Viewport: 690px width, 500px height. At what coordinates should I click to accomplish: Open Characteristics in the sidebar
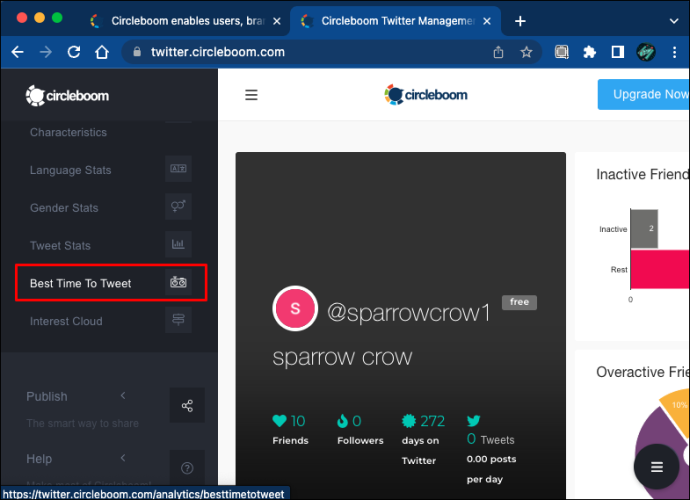tap(68, 132)
